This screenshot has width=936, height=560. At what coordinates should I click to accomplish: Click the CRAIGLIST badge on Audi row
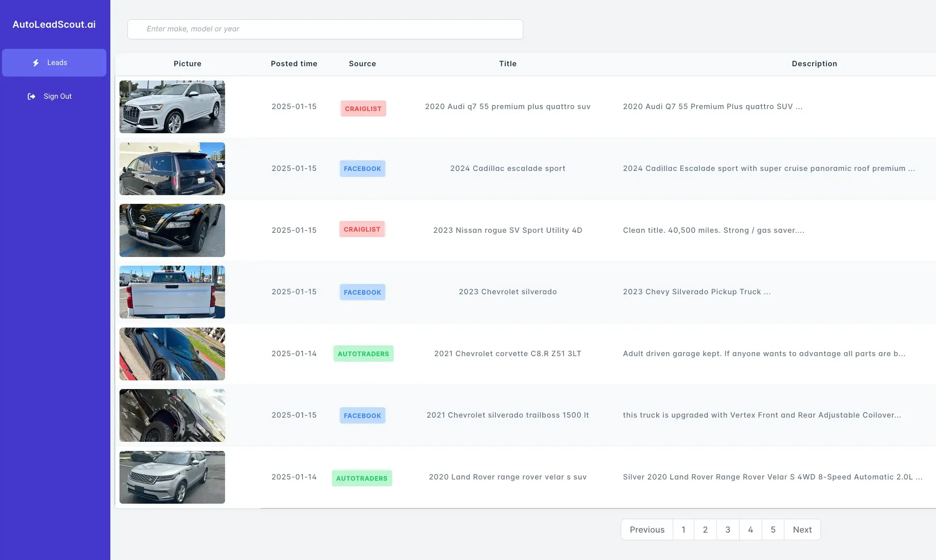(x=363, y=109)
